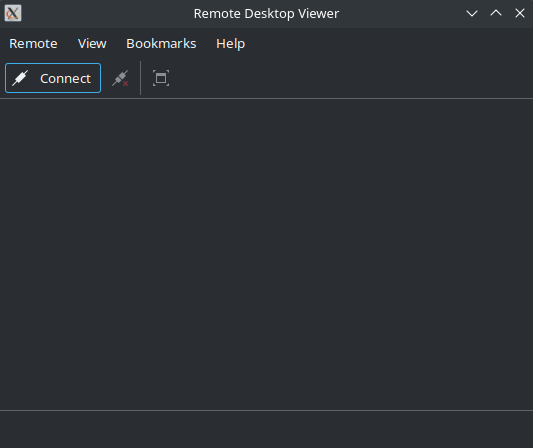
Task: Toggle fullscreen mode via toolbar icon
Action: click(x=161, y=78)
